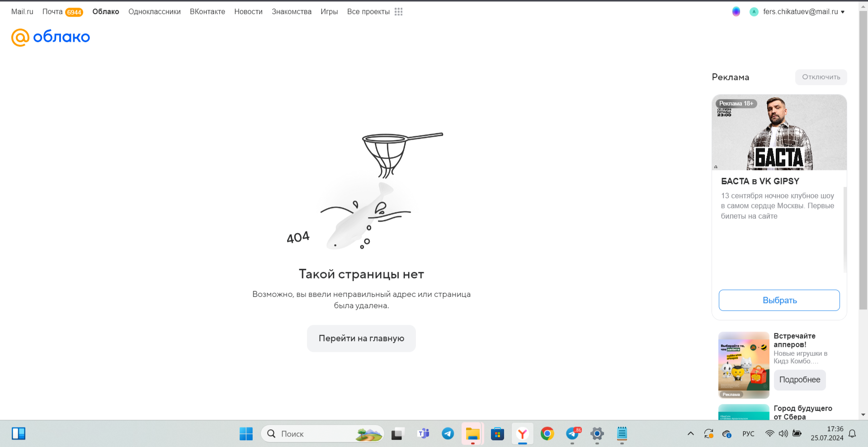
Task: Click the volume speaker tray icon
Action: point(783,434)
